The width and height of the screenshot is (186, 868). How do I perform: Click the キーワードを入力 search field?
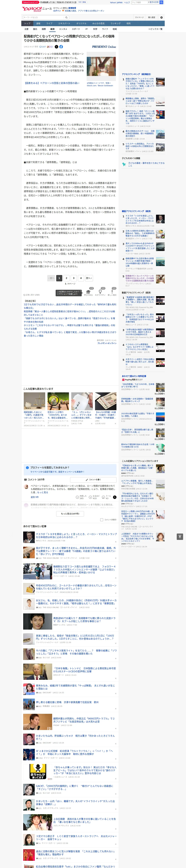[x=44, y=17]
